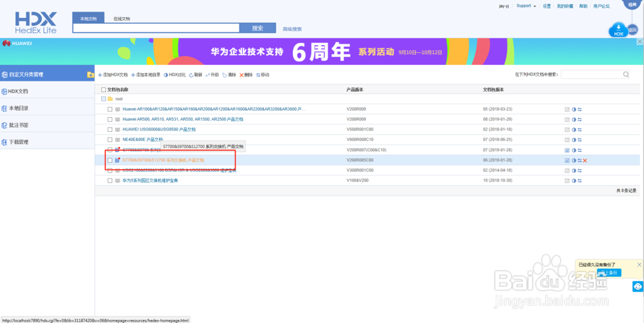Image resolution: width=644 pixels, height=323 pixels.
Task: Click the 返回 round bubble
Action: coord(633,30)
